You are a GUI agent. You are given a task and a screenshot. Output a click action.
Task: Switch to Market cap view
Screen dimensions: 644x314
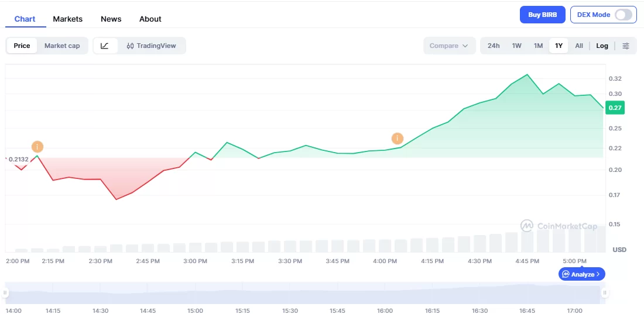click(x=62, y=46)
